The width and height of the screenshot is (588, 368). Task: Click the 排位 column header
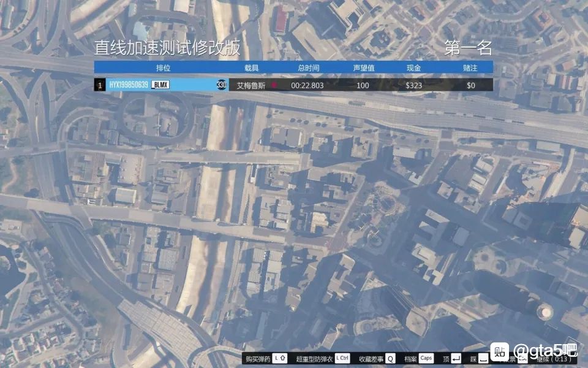pos(163,67)
